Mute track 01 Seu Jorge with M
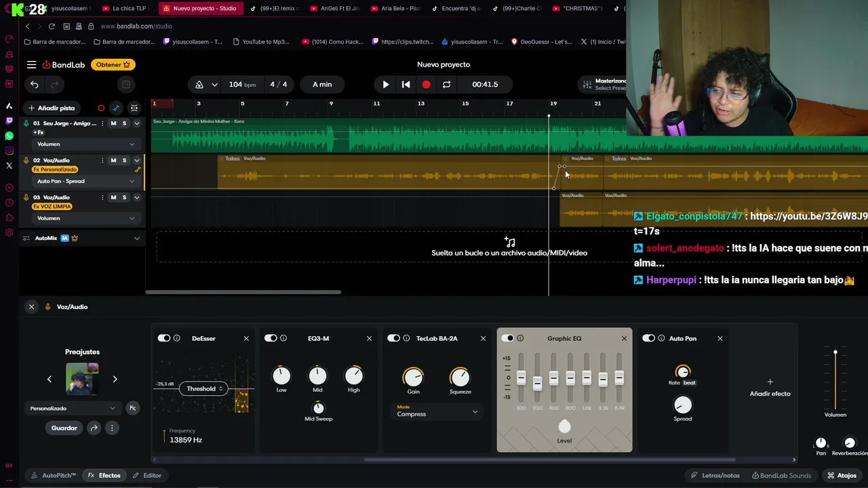Viewport: 868px width, 488px height. coord(113,123)
